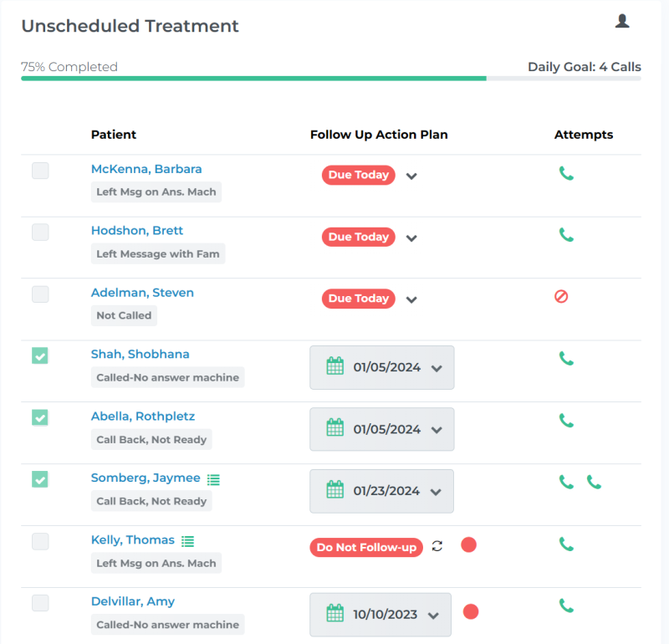Uncheck the box for Shah, Shobhana
This screenshot has height=644, width=669.
40,355
